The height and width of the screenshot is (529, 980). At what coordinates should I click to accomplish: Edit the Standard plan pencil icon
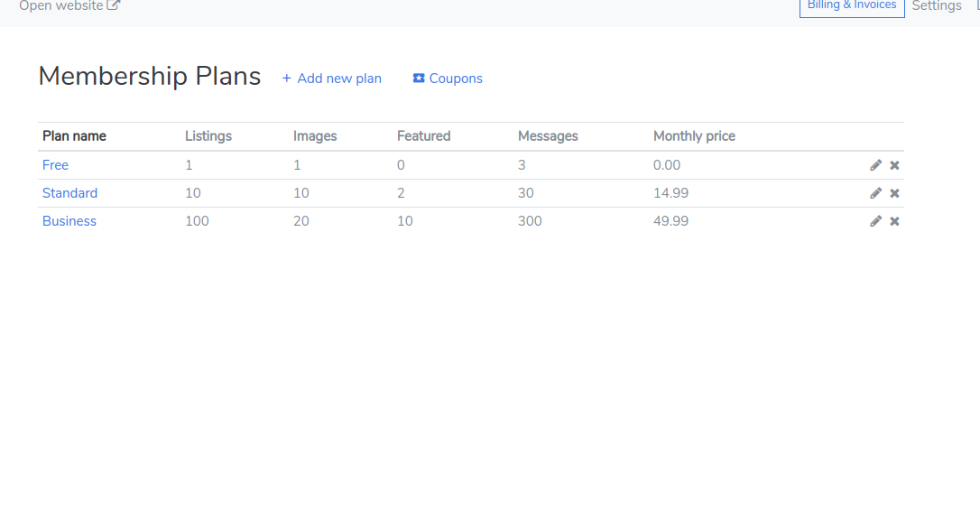[875, 193]
